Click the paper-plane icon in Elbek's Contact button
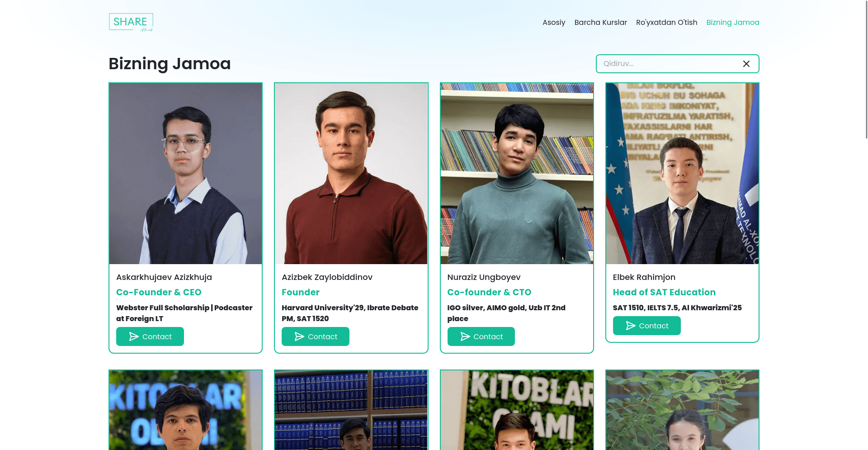Screen dimensions: 868x450 pyautogui.click(x=631, y=326)
